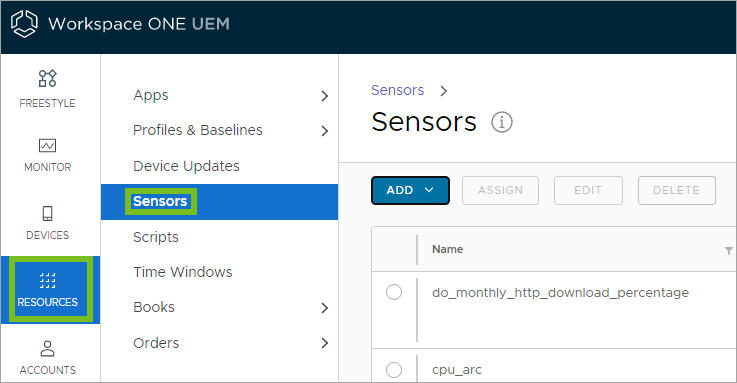Open the Freestyle section icon
Image resolution: width=737 pixels, height=383 pixels.
point(47,78)
